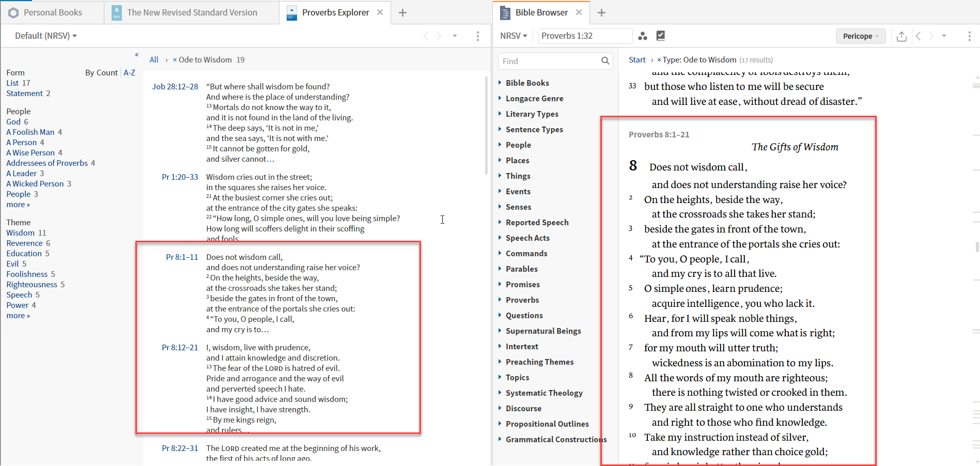Open the Pericope dropdown
The height and width of the screenshot is (466, 980).
(861, 36)
